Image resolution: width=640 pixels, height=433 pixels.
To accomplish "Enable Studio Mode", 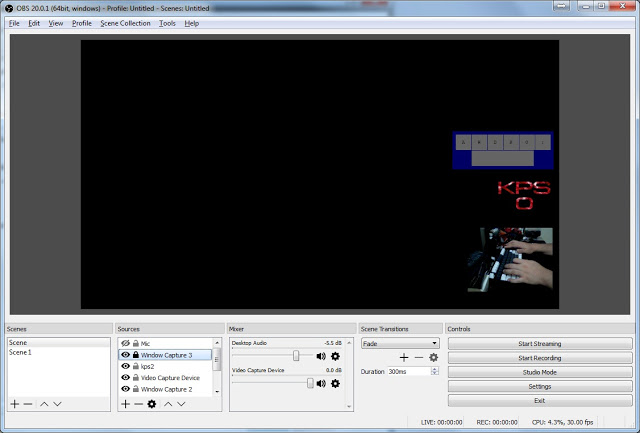I will click(x=540, y=372).
